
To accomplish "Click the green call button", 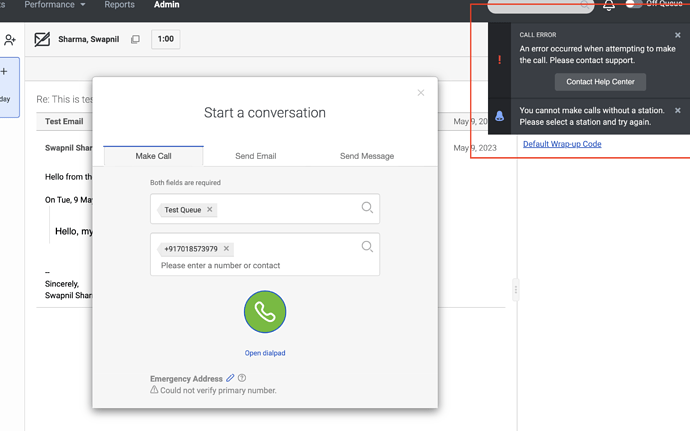I will point(265,312).
